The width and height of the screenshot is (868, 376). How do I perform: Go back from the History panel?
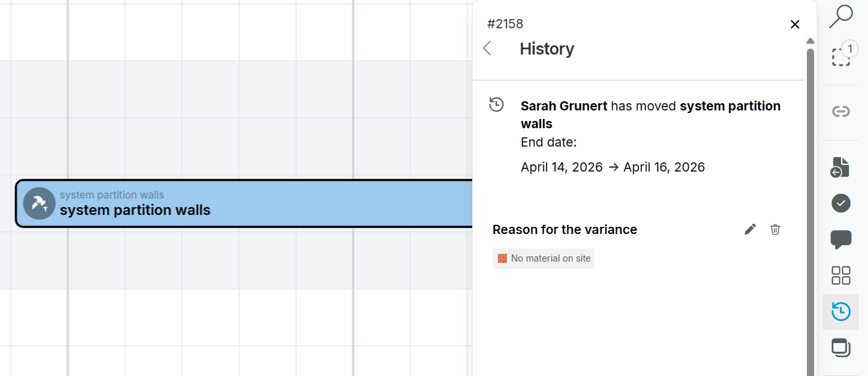point(487,49)
